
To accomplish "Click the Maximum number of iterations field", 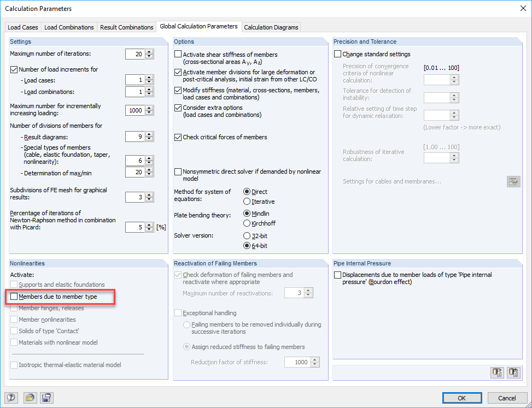I will [136, 54].
